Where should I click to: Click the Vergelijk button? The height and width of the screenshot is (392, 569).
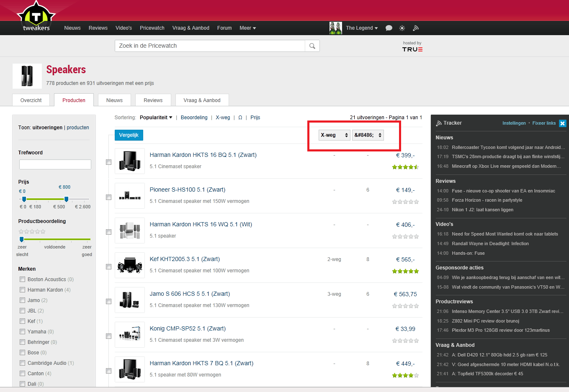pos(129,135)
